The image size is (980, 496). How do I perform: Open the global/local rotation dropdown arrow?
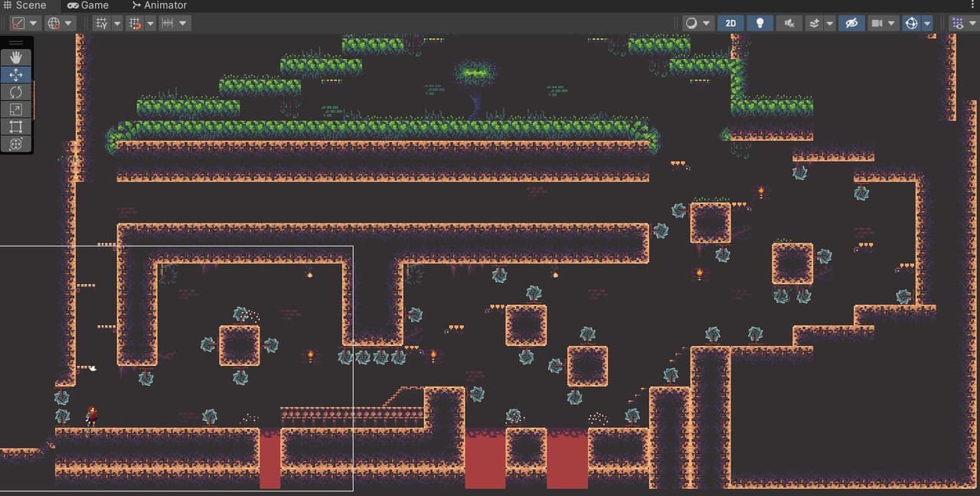click(x=69, y=23)
